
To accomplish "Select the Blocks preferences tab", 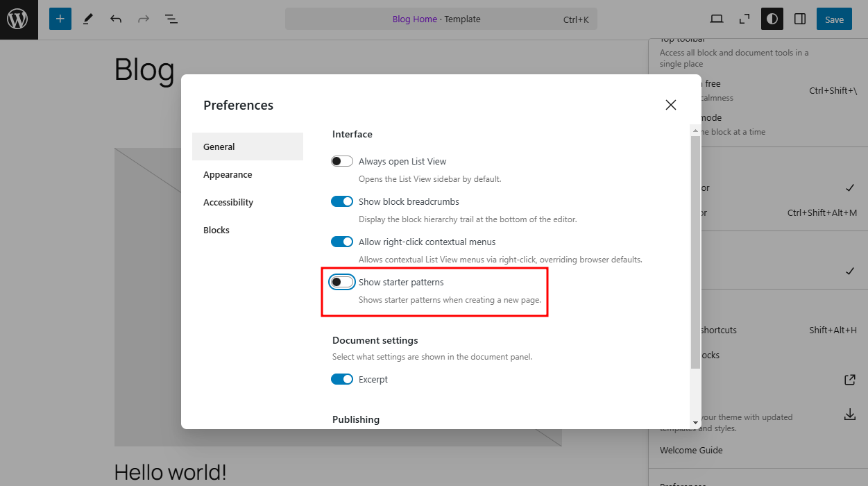I will 215,230.
